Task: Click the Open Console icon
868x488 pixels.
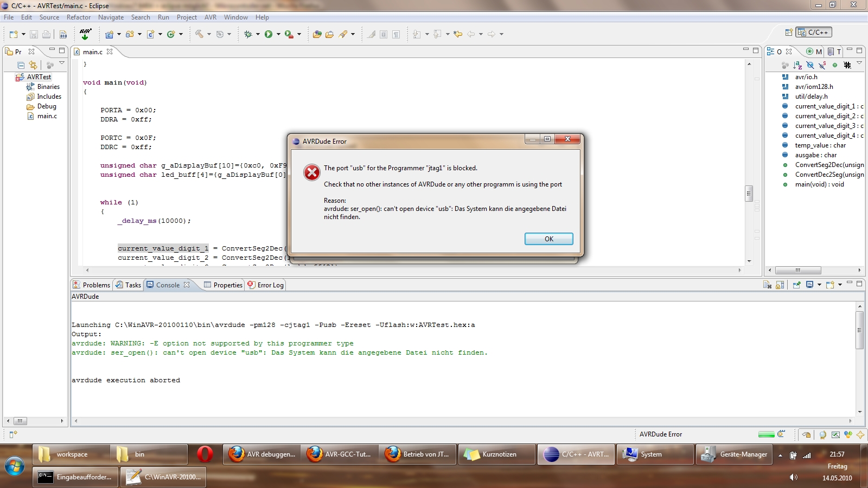Action: (830, 285)
